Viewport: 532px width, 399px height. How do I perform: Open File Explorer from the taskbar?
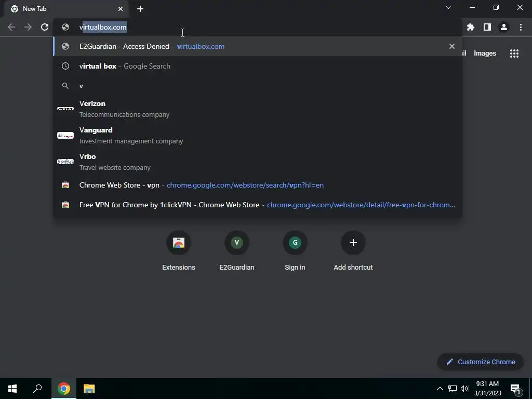coord(89,389)
